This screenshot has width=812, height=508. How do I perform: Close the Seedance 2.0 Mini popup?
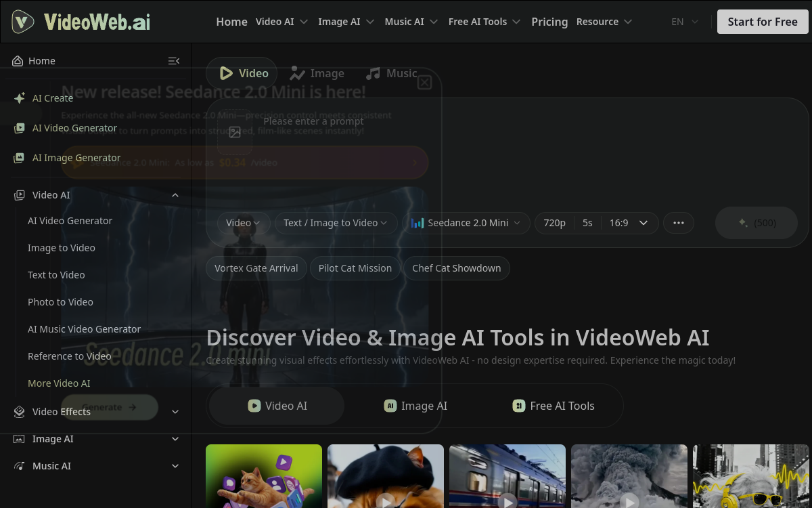click(424, 83)
